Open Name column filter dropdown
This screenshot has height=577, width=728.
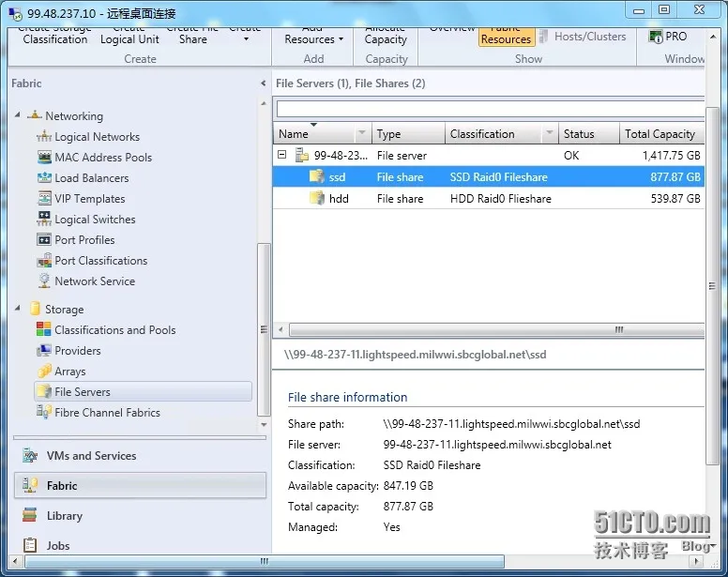click(x=362, y=133)
